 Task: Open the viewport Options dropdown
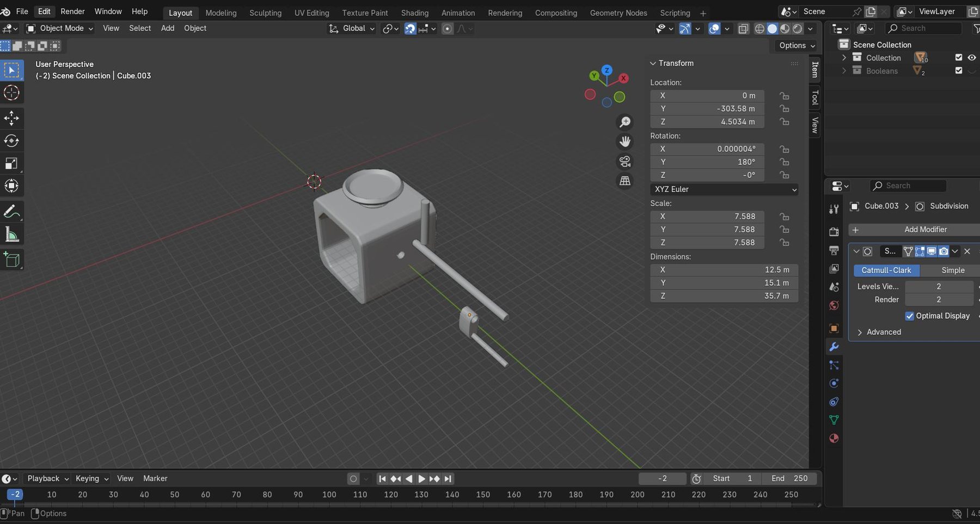click(x=797, y=46)
